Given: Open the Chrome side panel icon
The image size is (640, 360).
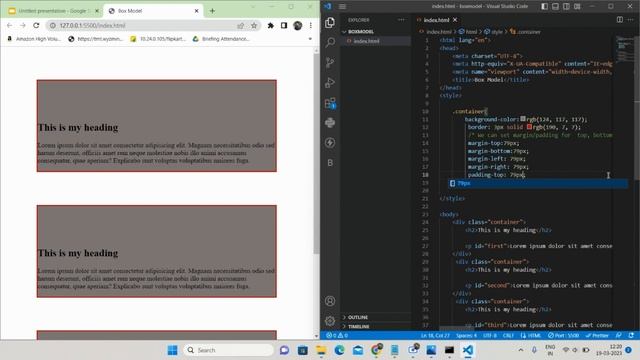Looking at the screenshot, I should (284, 25).
